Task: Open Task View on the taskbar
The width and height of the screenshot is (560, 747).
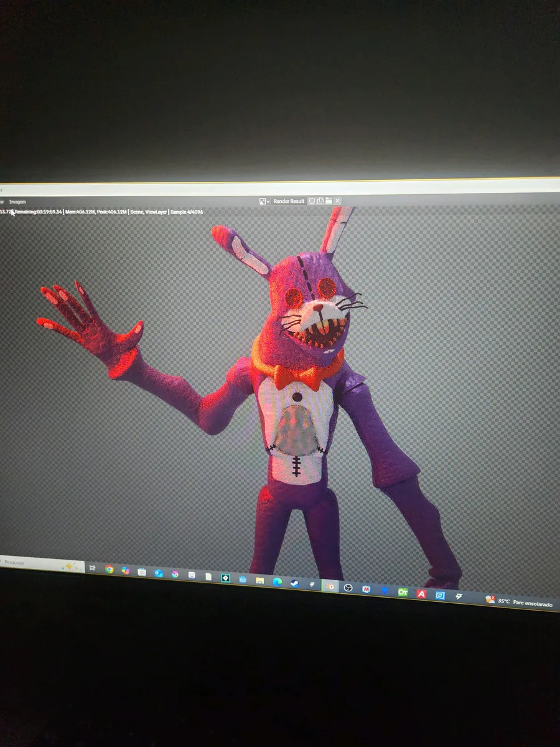Action: pyautogui.click(x=92, y=568)
